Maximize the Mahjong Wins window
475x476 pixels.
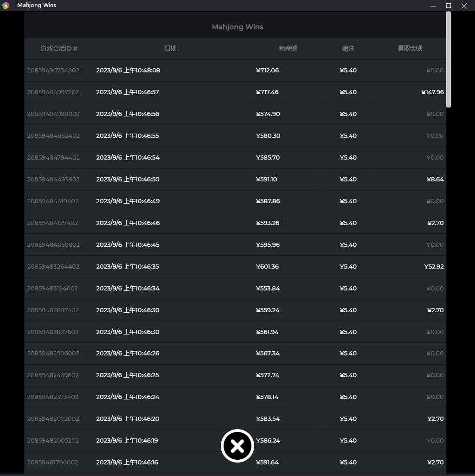point(448,6)
